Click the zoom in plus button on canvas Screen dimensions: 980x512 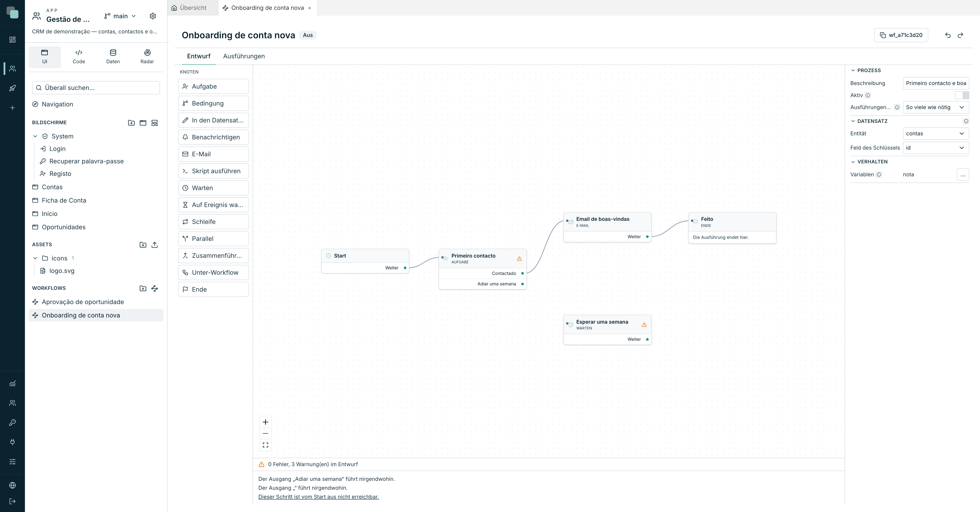(x=265, y=422)
